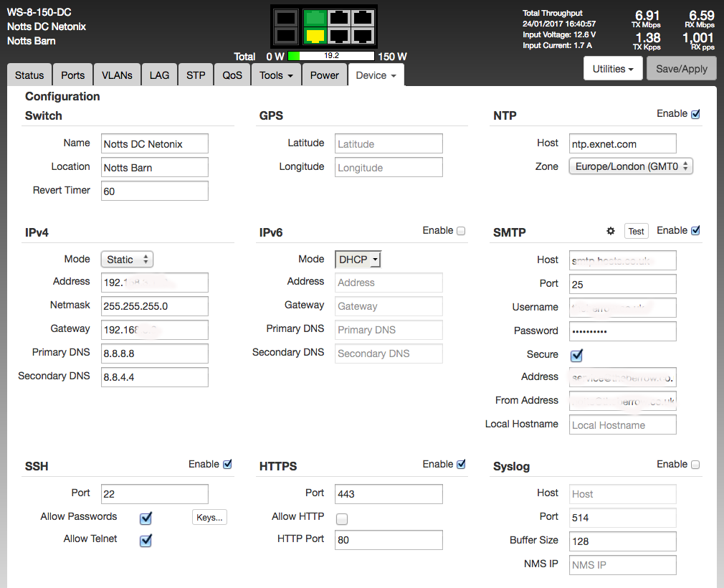Click the green active Ethernet port icon
This screenshot has height=588, width=724.
click(x=314, y=19)
